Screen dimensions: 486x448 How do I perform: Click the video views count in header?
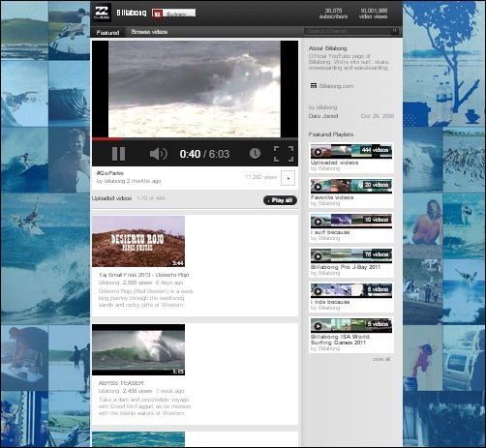coord(374,14)
